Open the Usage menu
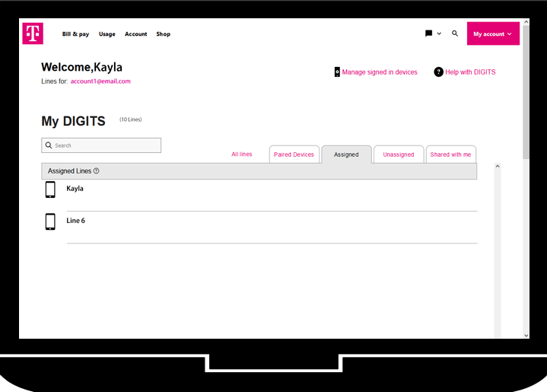This screenshot has width=547, height=392. coord(107,33)
